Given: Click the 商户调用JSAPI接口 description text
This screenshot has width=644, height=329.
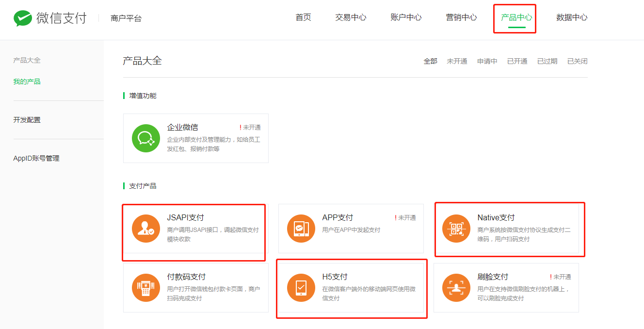Looking at the screenshot, I should [213, 234].
